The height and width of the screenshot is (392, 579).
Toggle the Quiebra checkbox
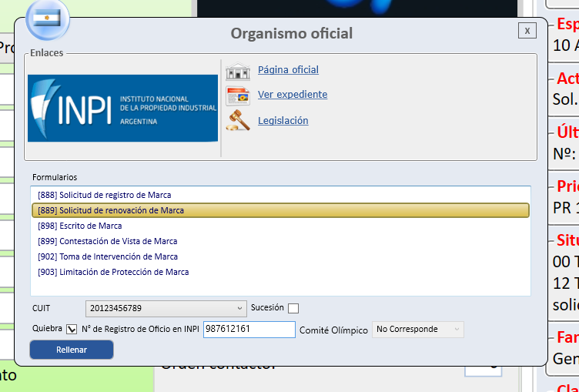[72, 329]
